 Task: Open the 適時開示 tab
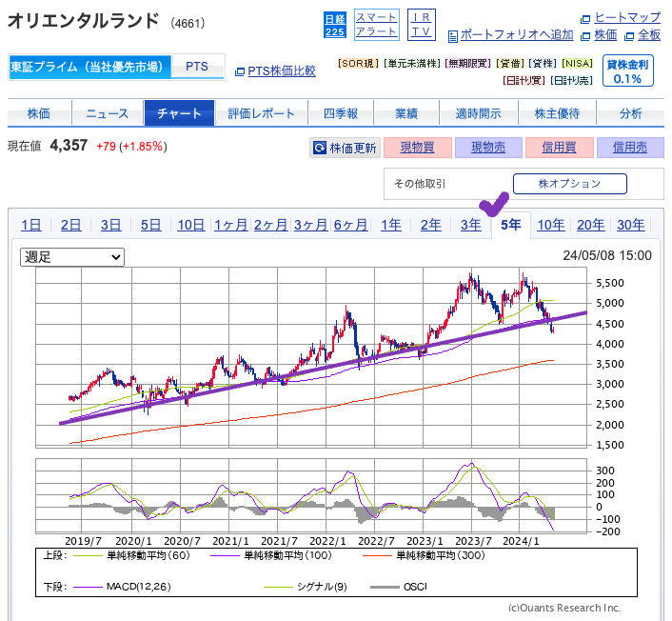[x=478, y=113]
